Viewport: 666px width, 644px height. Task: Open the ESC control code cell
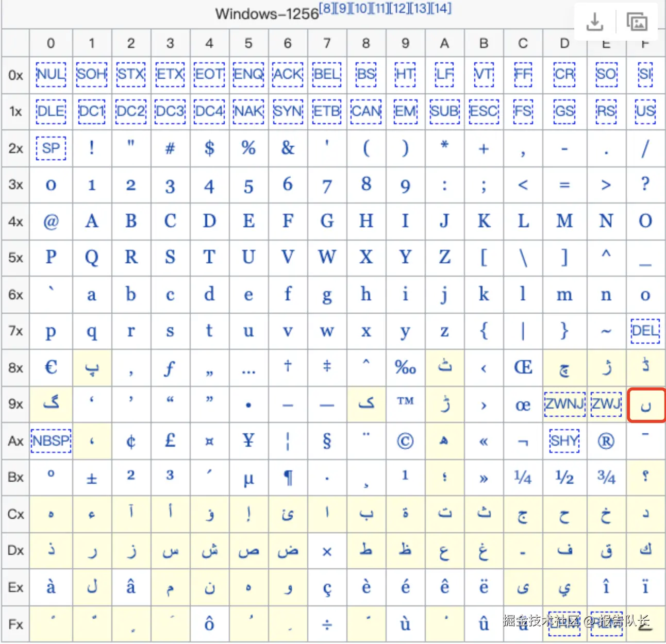[484, 111]
